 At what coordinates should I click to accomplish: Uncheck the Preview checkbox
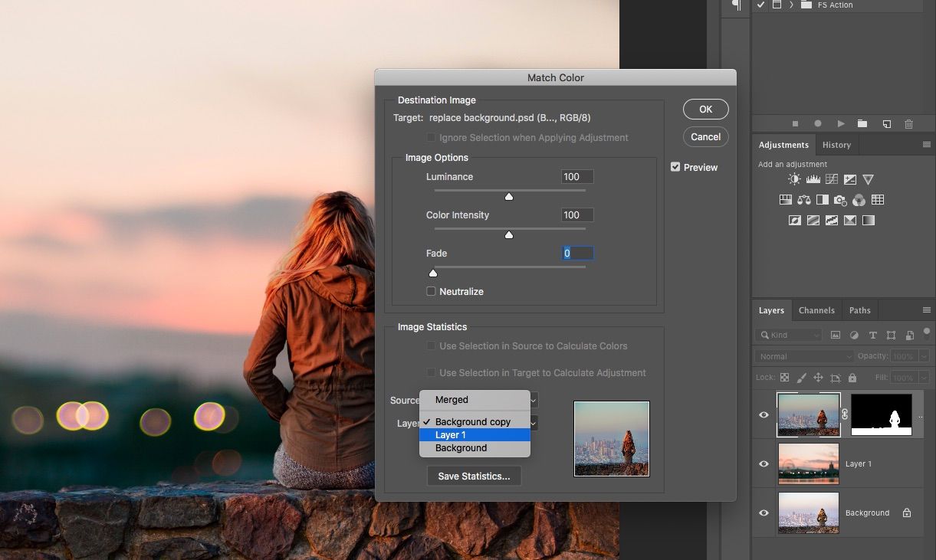point(675,167)
